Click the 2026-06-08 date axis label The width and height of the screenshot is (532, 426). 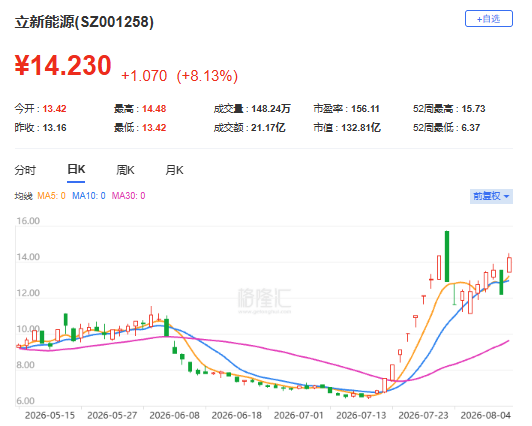pos(174,415)
